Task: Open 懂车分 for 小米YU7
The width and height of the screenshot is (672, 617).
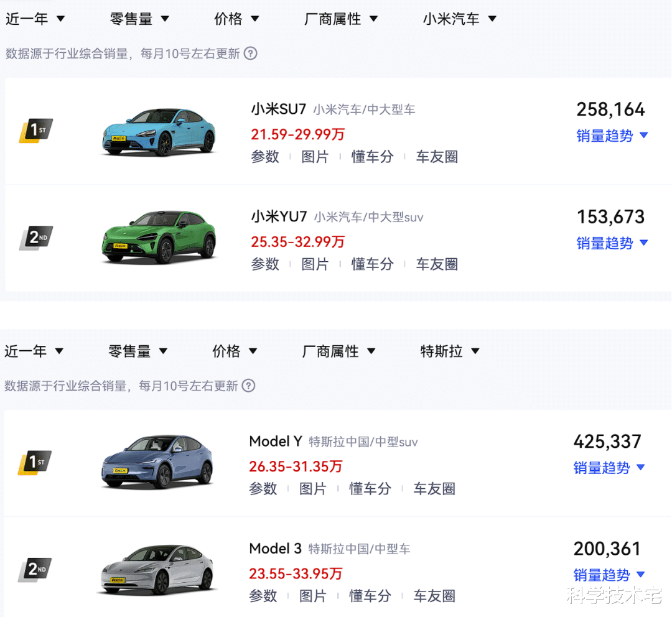Action: (x=373, y=264)
